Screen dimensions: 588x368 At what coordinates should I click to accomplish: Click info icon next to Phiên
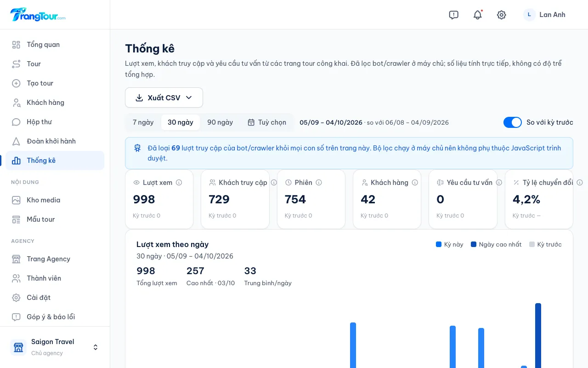point(319,183)
